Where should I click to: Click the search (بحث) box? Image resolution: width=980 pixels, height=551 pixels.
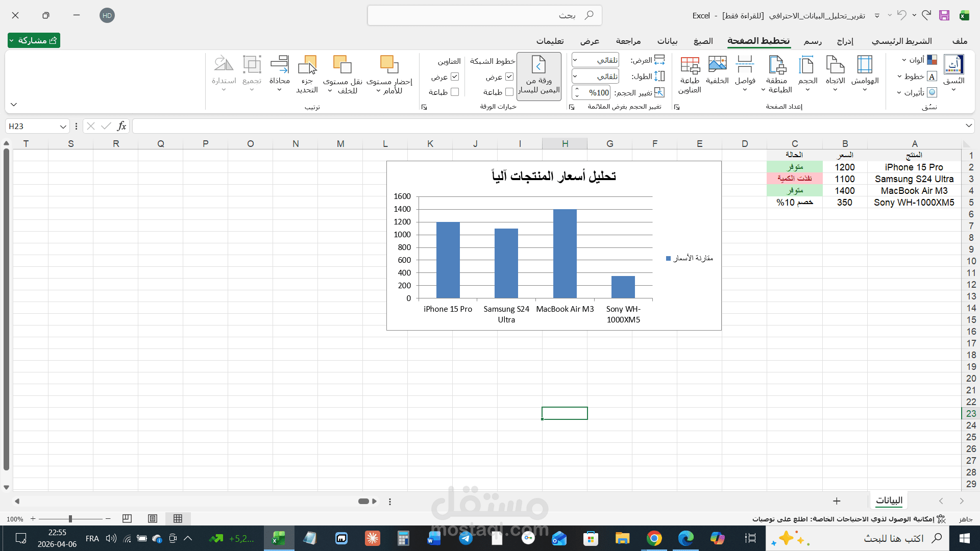point(484,15)
